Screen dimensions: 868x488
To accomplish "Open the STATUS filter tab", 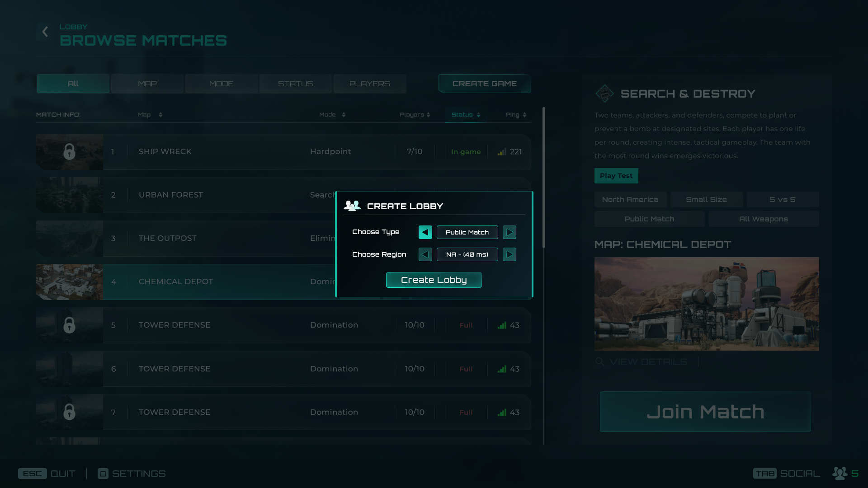I will [x=295, y=84].
